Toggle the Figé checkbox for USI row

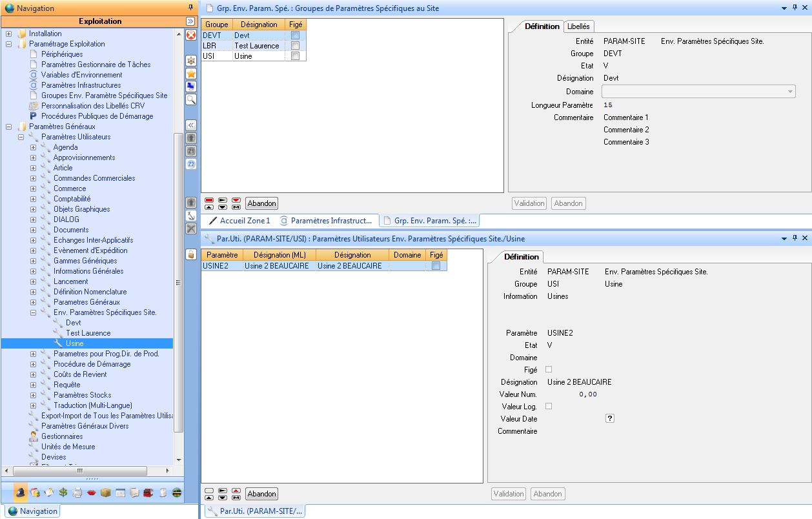tap(295, 56)
